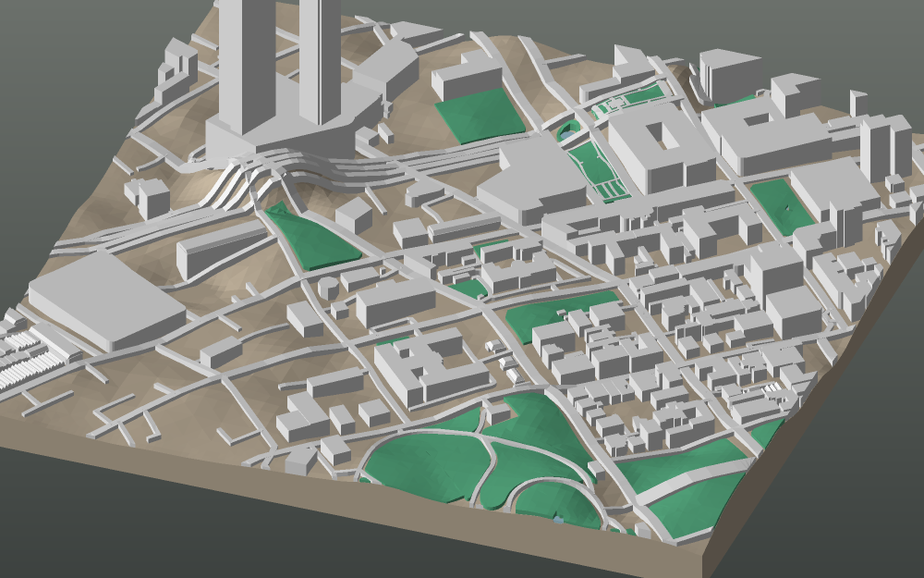This screenshot has height=578, width=924.
Task: Click the green rectangular field at right side
Action: [x=782, y=206]
